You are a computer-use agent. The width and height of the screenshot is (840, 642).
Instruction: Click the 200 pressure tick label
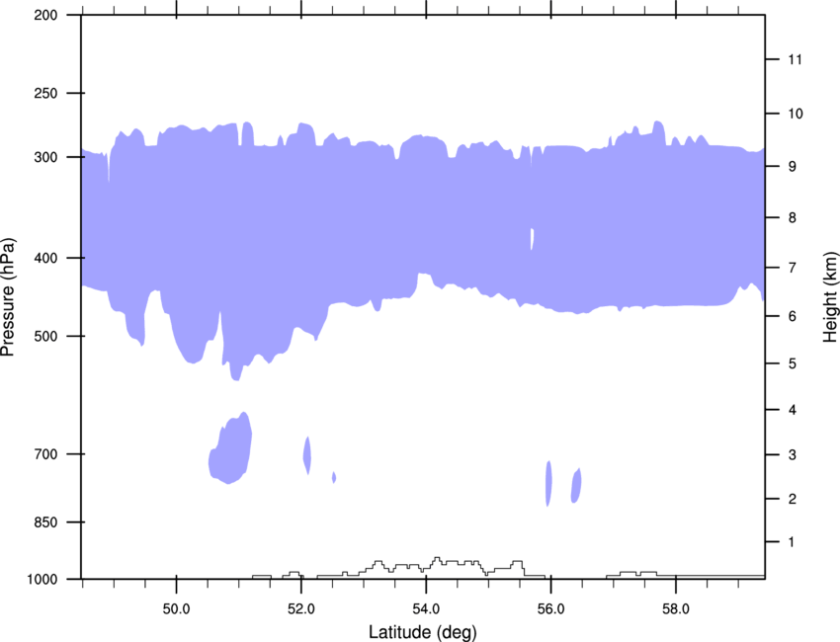pyautogui.click(x=45, y=15)
